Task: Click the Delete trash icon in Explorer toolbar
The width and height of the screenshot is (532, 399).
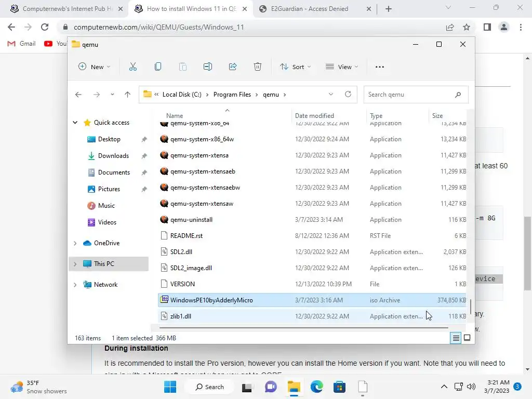Action: click(258, 67)
